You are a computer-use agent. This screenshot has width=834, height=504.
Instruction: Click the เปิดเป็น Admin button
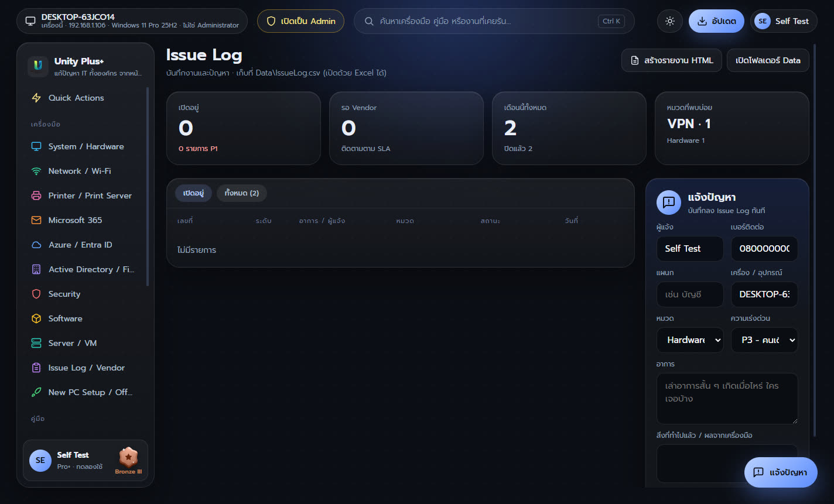300,21
